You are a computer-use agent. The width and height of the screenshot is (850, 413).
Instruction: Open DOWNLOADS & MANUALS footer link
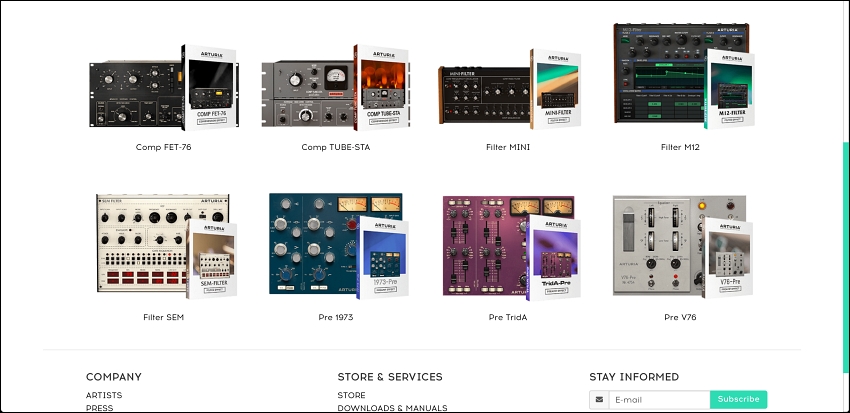click(x=392, y=408)
